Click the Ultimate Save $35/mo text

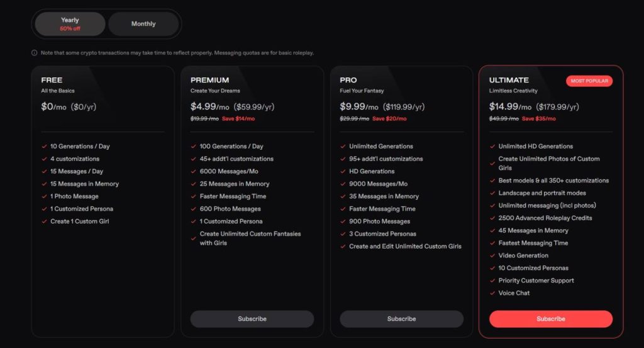[x=539, y=119]
